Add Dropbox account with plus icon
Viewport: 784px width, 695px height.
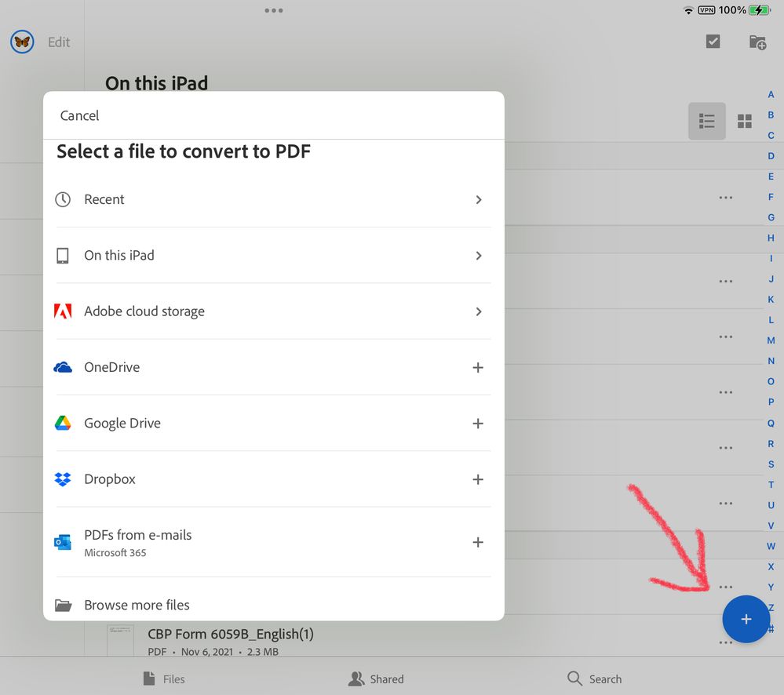coord(478,479)
